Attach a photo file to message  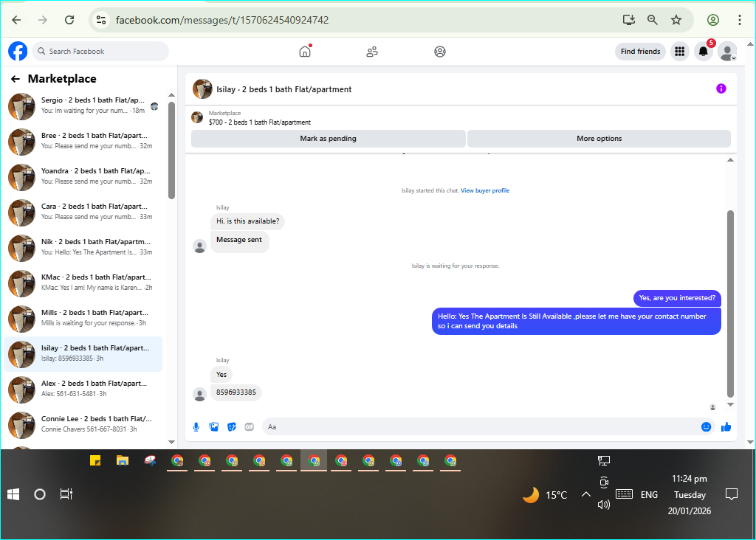tap(214, 427)
